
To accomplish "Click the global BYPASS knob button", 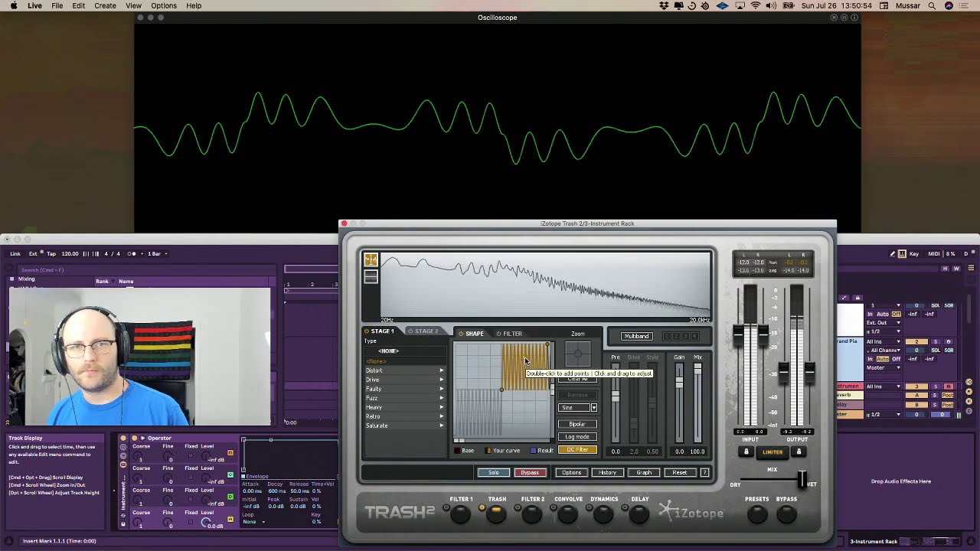I will point(786,514).
